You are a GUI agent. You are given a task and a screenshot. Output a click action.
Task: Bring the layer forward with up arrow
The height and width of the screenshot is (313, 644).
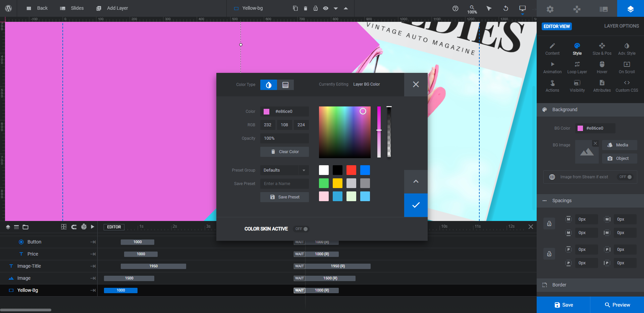pyautogui.click(x=345, y=8)
